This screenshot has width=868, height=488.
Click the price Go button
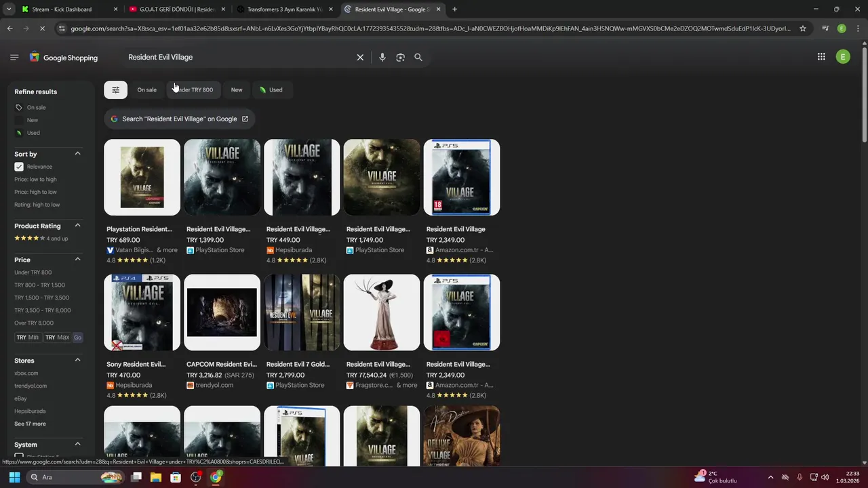(77, 338)
